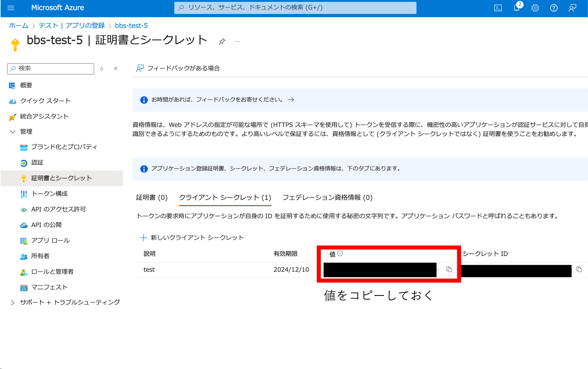Open the Cloud Shell icon
Screen dimensions: 588x369
click(498, 8)
